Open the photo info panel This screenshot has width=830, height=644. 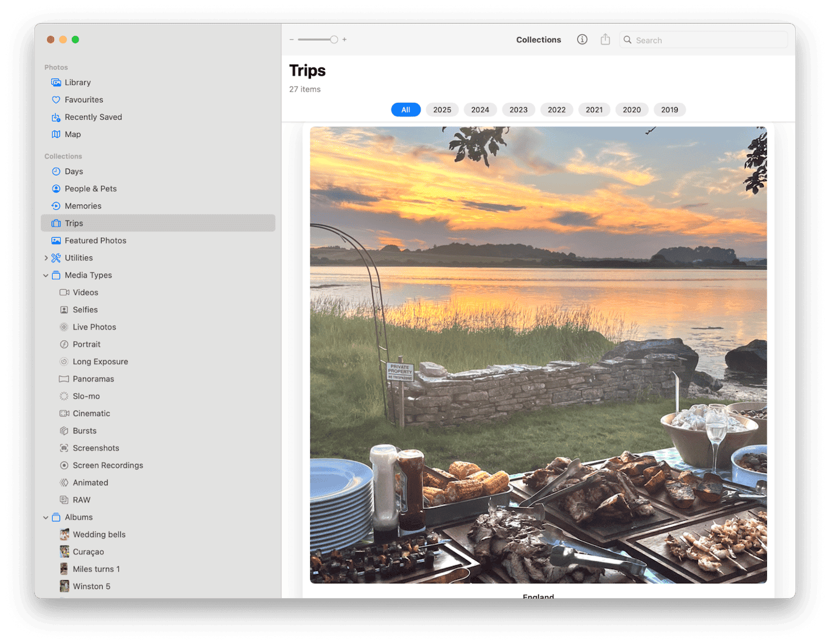(x=582, y=39)
